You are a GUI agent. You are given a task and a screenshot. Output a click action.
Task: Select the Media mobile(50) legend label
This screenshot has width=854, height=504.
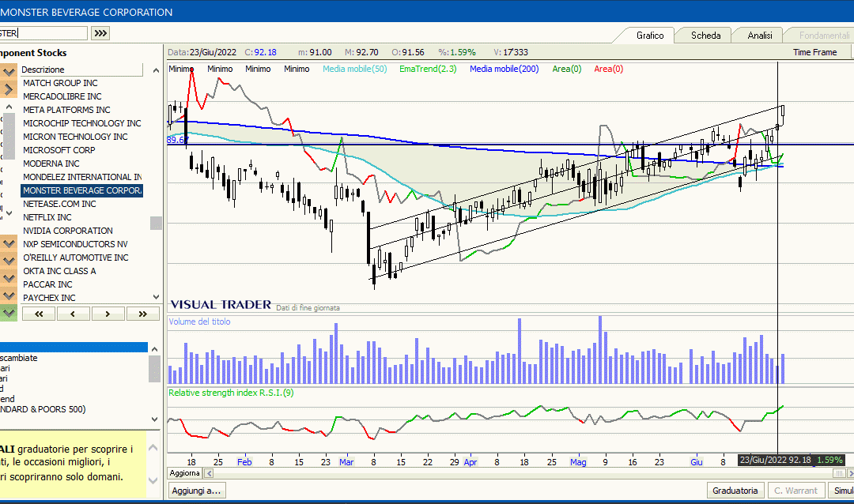click(354, 70)
